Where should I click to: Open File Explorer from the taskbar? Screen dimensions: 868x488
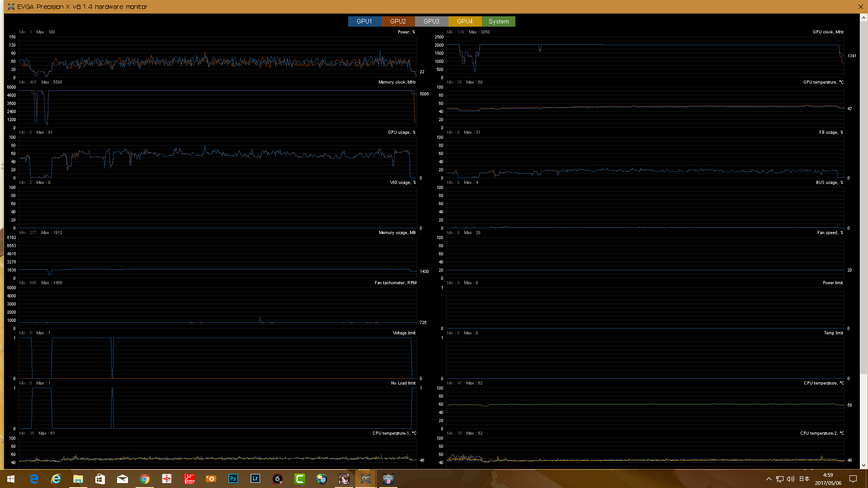click(x=78, y=479)
